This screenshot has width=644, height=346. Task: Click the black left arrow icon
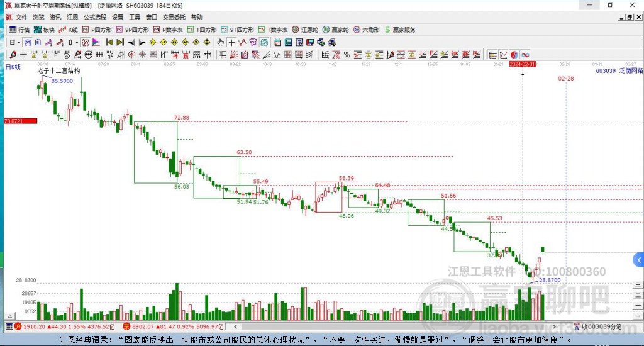point(131,42)
